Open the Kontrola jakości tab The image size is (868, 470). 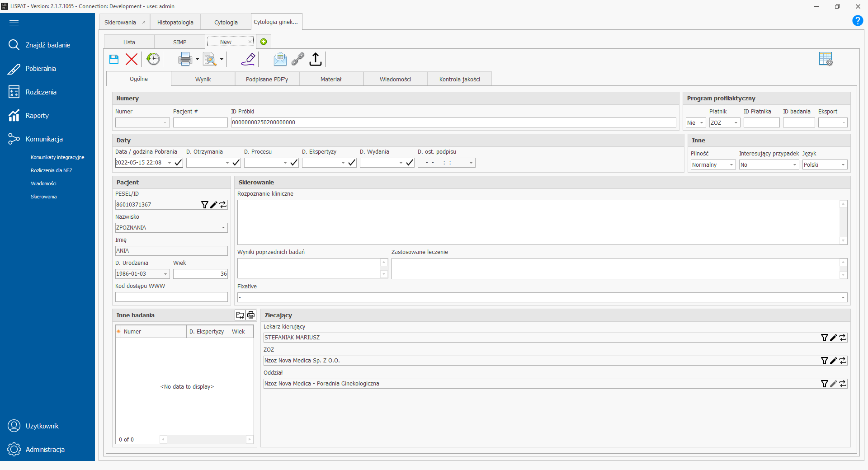(459, 79)
